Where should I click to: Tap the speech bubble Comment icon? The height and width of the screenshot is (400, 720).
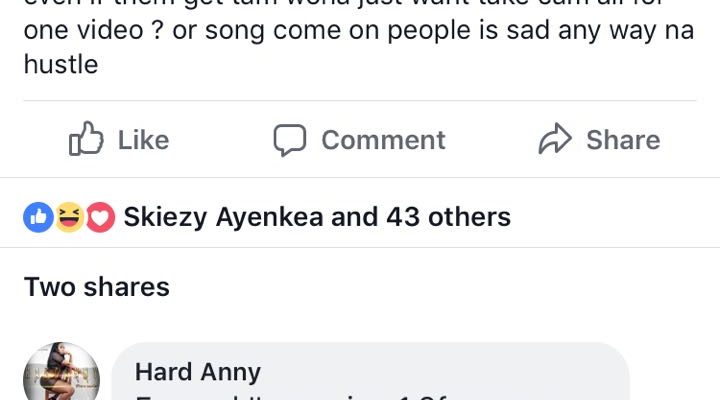[x=290, y=140]
